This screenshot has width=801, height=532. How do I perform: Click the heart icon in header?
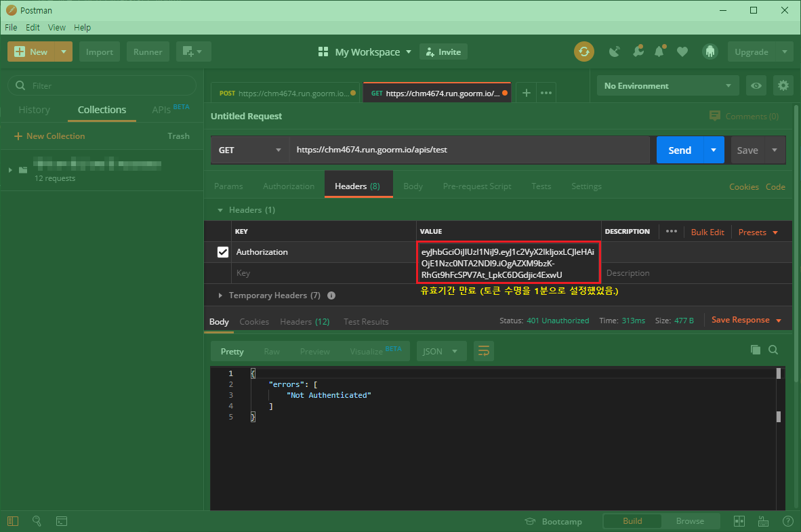(x=682, y=52)
